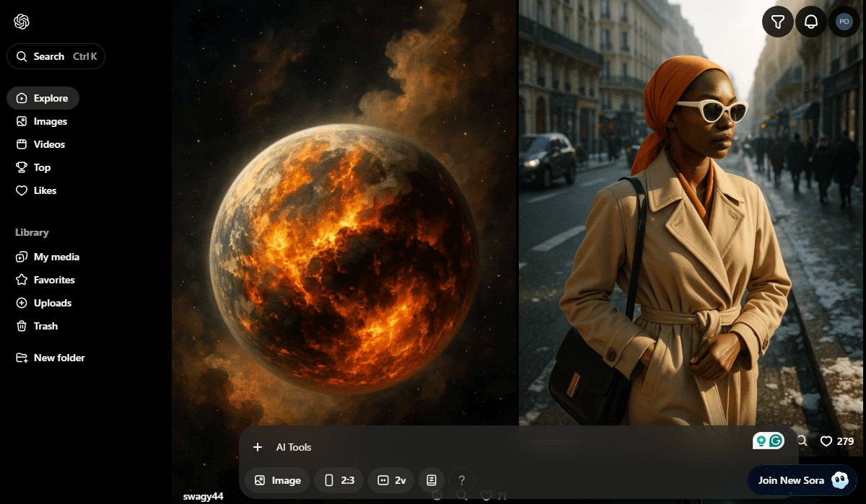This screenshot has width=866, height=504.
Task: Open the Image type dropdown
Action: 277,480
